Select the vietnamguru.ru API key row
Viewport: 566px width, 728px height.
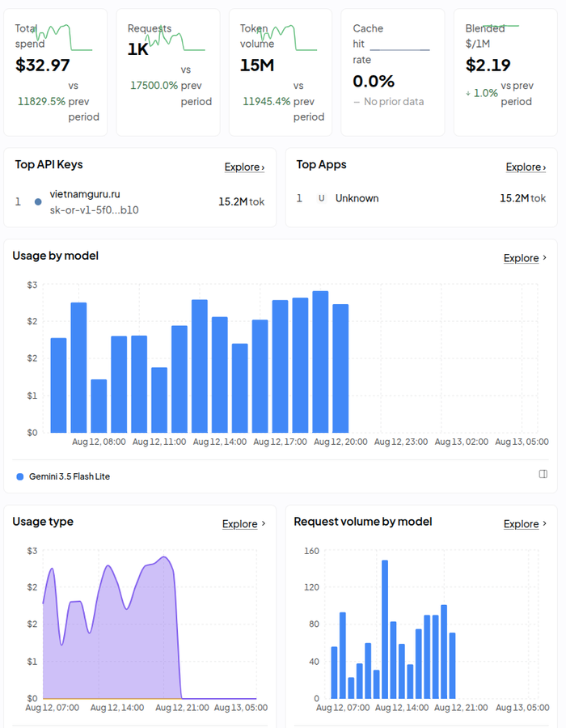coord(140,202)
